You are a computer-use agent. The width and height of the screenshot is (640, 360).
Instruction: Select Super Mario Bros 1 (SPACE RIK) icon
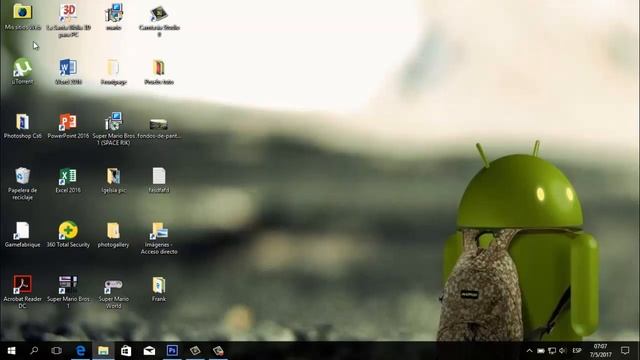[x=113, y=129]
